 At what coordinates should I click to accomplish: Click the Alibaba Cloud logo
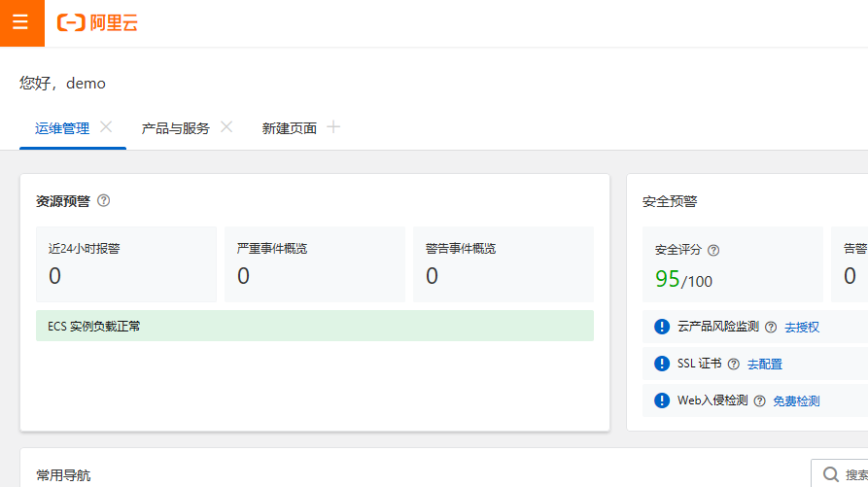pyautogui.click(x=97, y=23)
